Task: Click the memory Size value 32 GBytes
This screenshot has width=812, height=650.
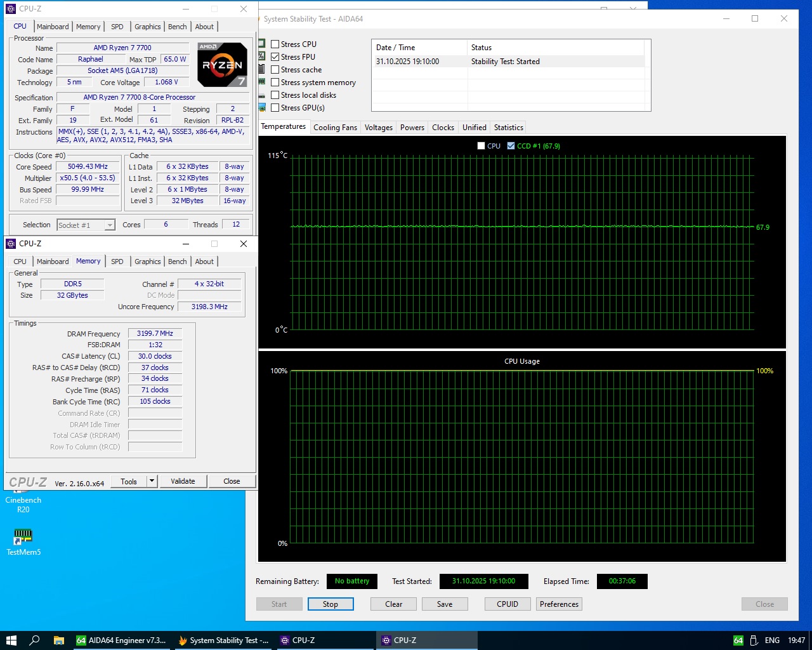Action: point(72,295)
